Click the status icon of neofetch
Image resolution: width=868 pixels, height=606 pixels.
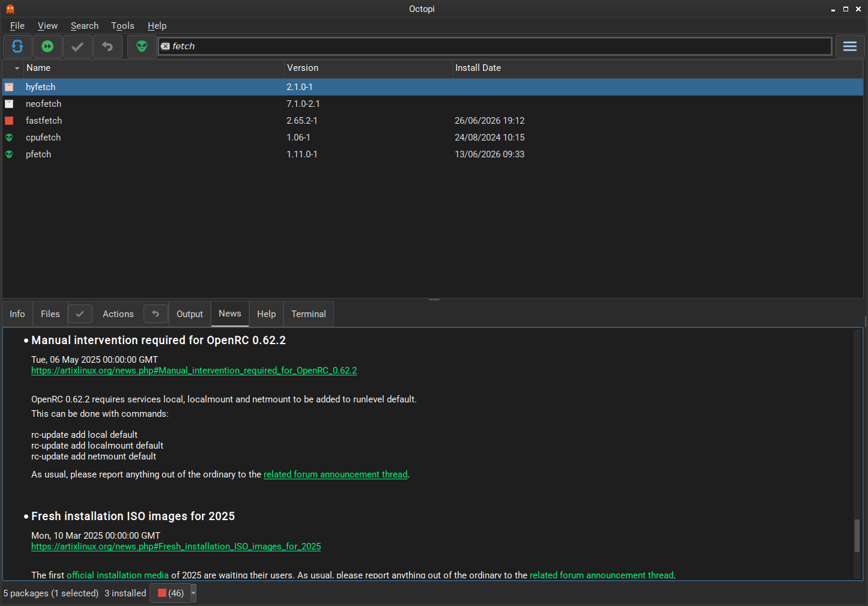[9, 104]
